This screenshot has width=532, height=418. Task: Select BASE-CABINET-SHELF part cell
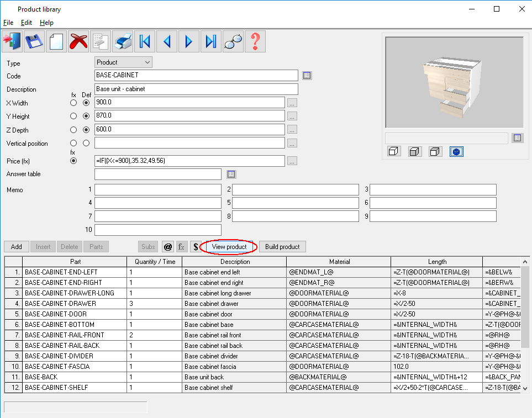tap(75, 388)
